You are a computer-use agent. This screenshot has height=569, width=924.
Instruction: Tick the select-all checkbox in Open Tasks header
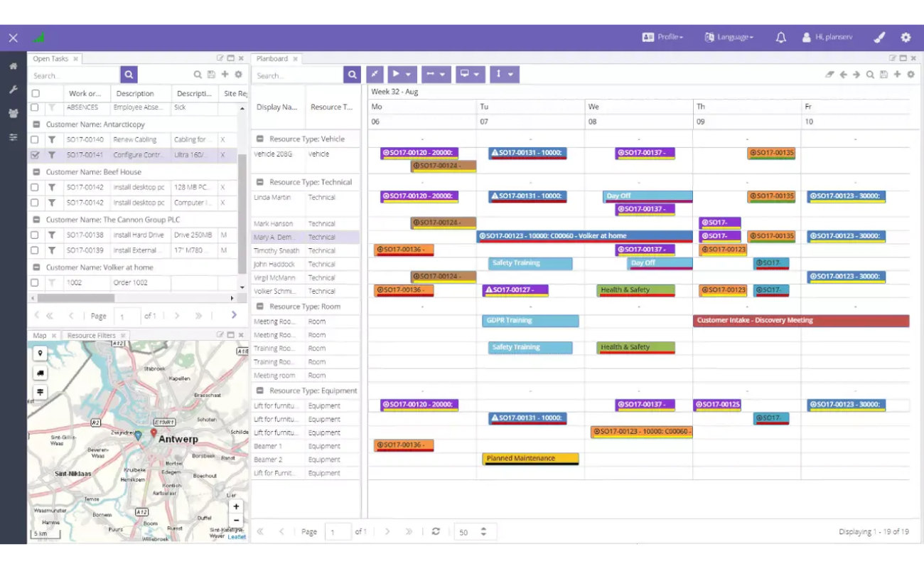coord(36,93)
